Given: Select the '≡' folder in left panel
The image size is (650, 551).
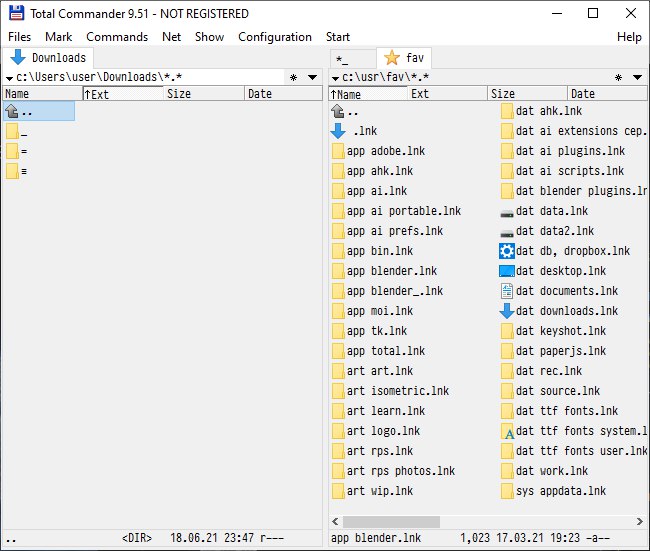Looking at the screenshot, I should point(17,171).
